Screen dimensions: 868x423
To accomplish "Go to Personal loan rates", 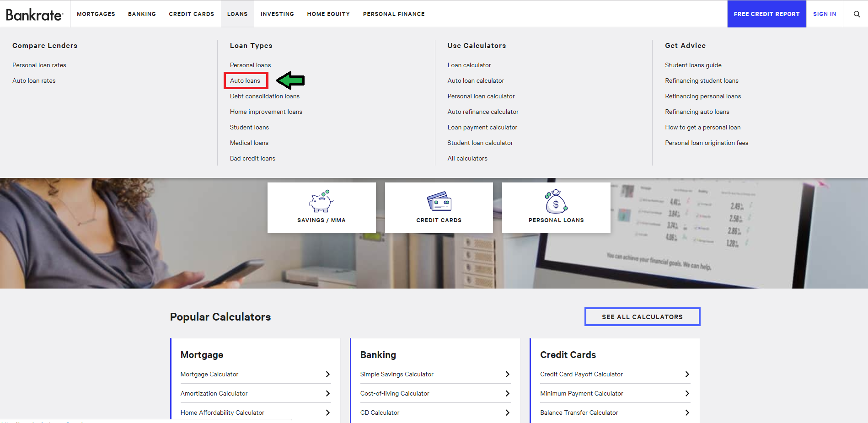I will 39,65.
